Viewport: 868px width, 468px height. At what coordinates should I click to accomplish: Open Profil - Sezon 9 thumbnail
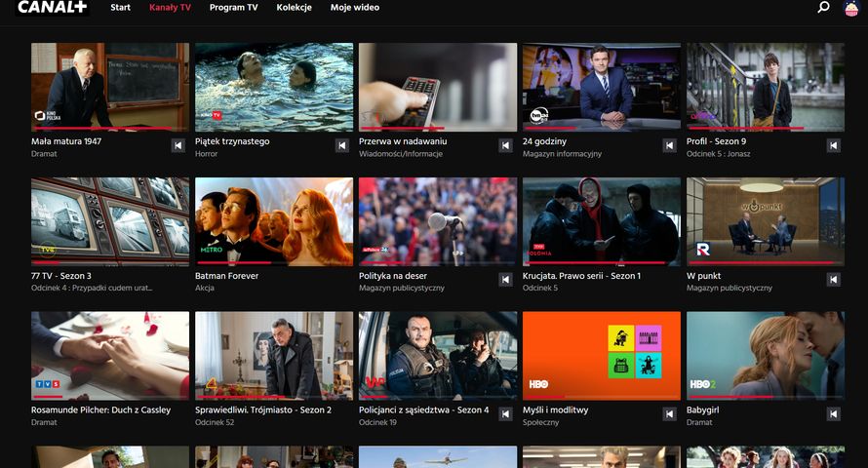766,87
